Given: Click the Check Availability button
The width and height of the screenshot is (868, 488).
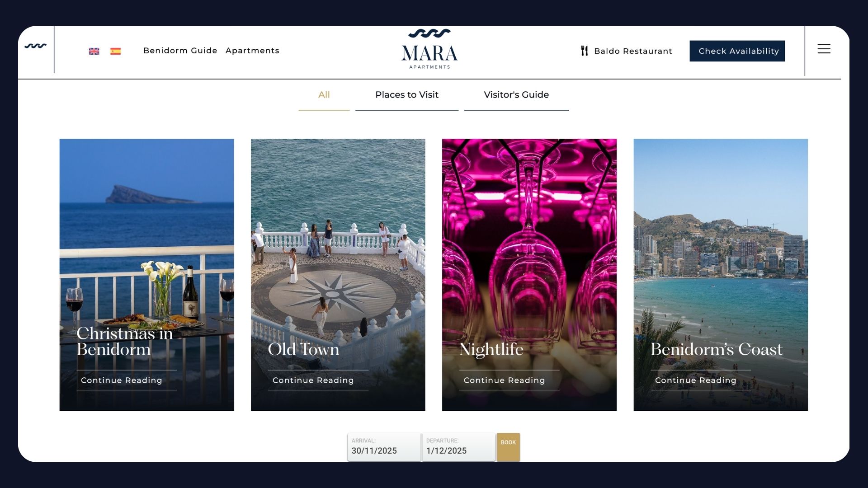Looking at the screenshot, I should coord(737,51).
